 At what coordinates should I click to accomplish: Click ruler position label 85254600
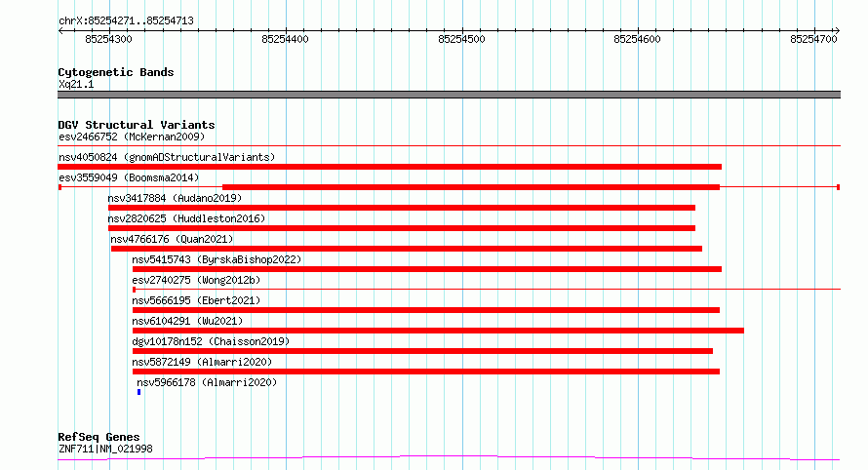coord(637,39)
